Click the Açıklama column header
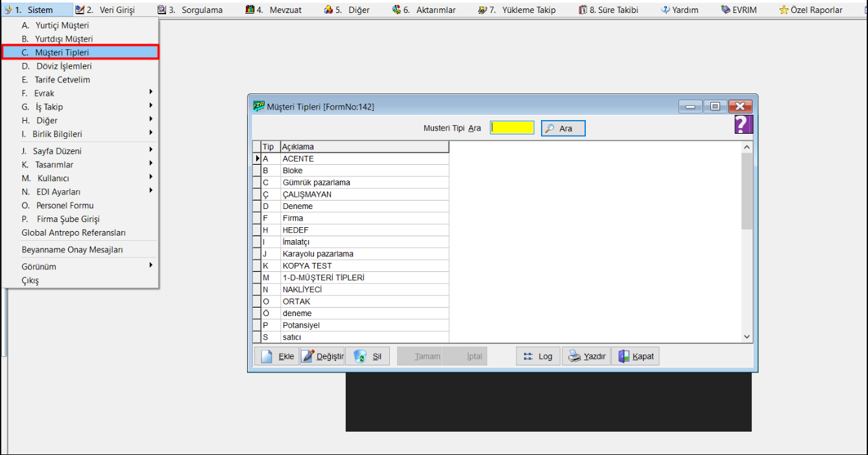This screenshot has height=455, width=868. [x=365, y=147]
